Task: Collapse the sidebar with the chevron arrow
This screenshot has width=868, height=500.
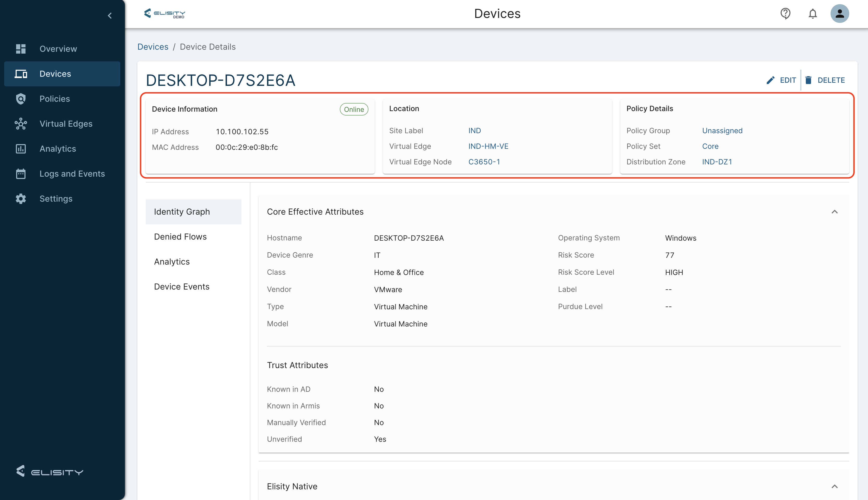Action: tap(110, 15)
